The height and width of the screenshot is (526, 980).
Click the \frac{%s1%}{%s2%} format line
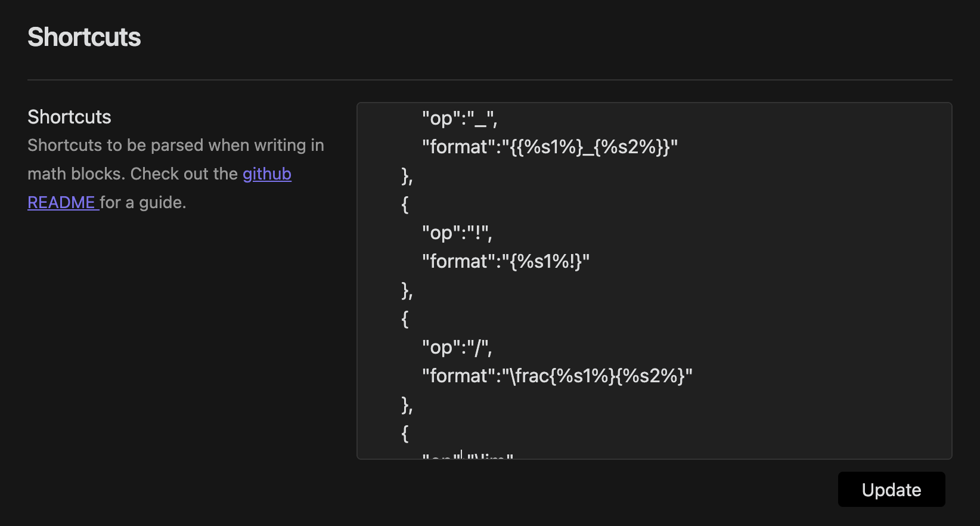point(557,376)
